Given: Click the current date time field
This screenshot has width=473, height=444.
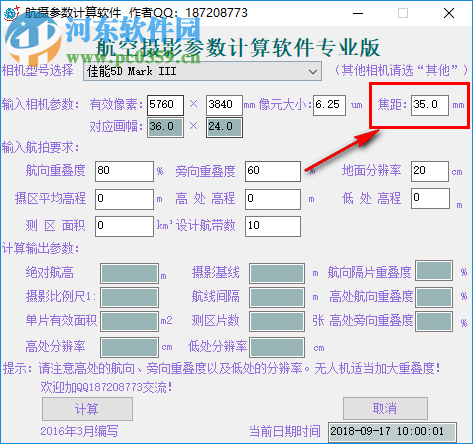Looking at the screenshot, I should [x=392, y=432].
